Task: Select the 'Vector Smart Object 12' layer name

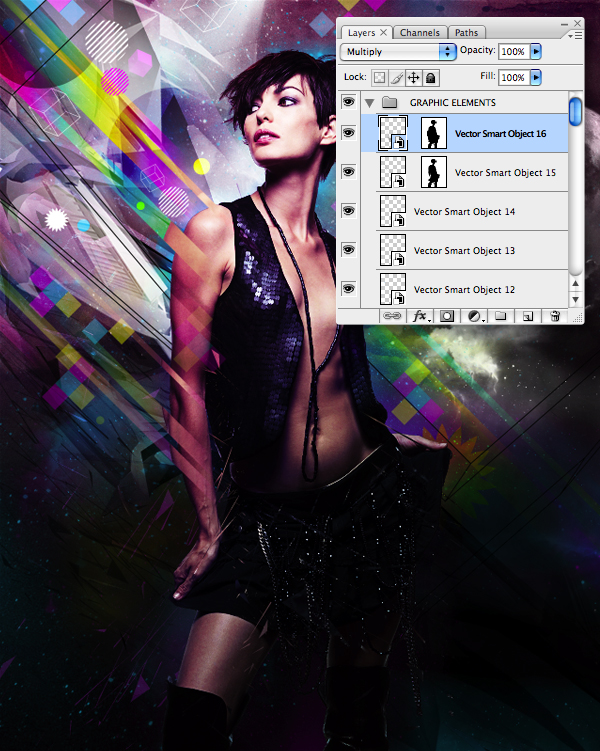Action: click(464, 289)
